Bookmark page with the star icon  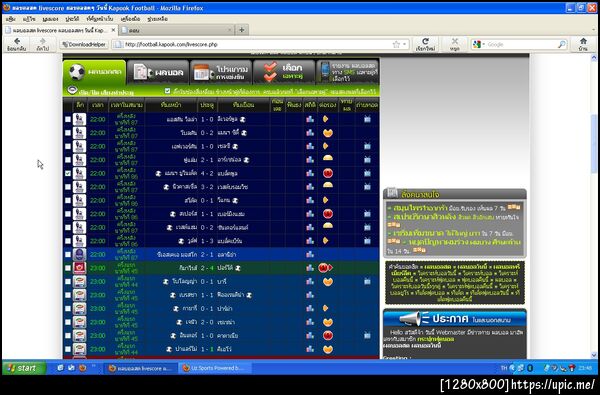396,44
